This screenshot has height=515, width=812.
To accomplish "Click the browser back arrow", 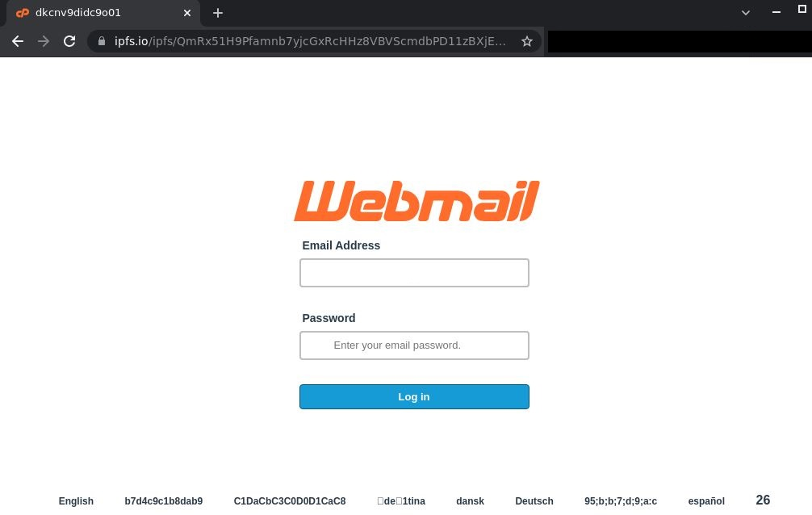I will (x=18, y=41).
